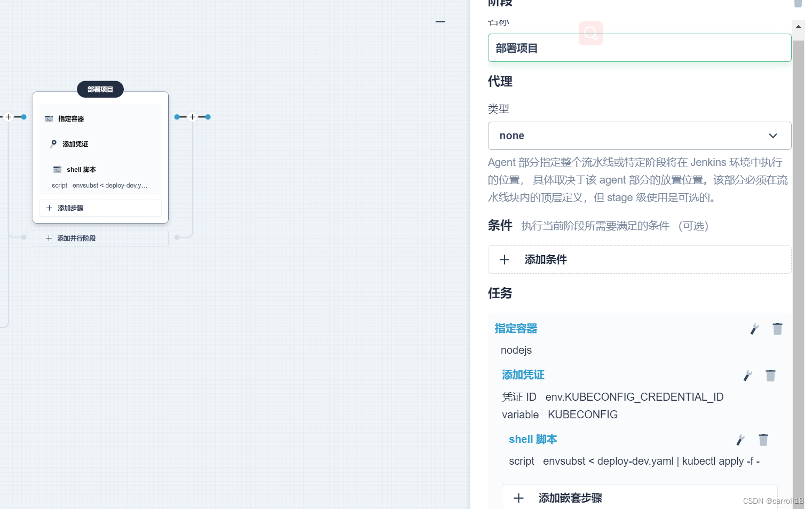The height and width of the screenshot is (509, 812).
Task: Click 添加步骤 in the stage card
Action: point(100,208)
